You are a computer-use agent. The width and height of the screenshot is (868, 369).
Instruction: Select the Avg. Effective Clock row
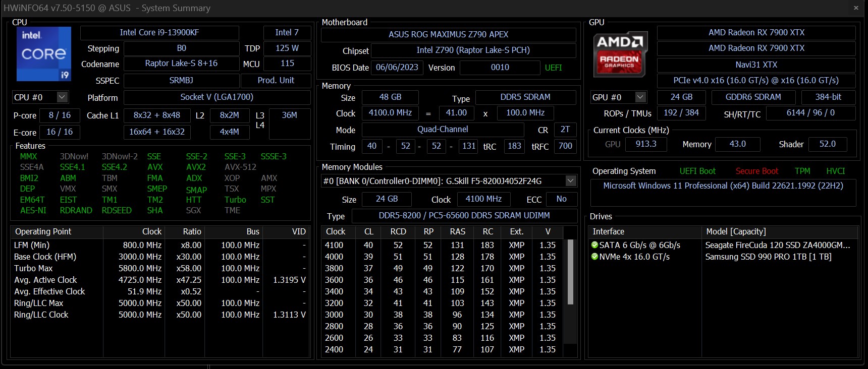point(160,291)
